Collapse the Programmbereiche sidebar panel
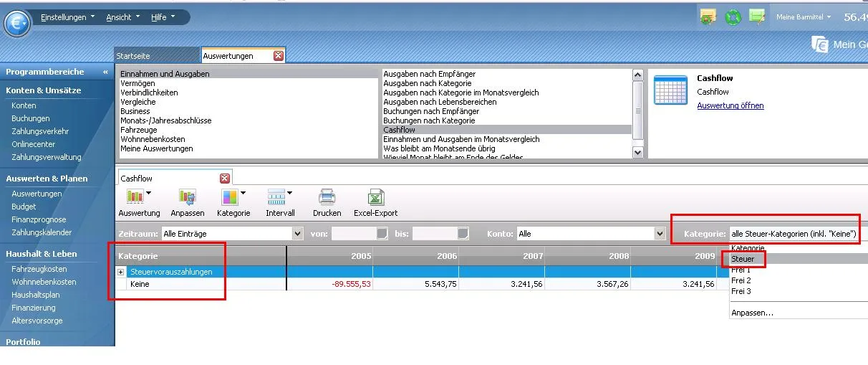The image size is (868, 365). [106, 72]
